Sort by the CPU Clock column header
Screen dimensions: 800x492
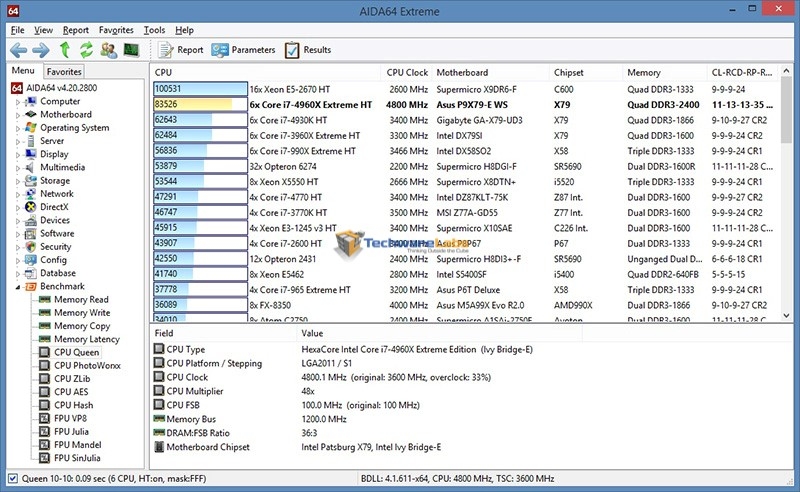click(406, 72)
